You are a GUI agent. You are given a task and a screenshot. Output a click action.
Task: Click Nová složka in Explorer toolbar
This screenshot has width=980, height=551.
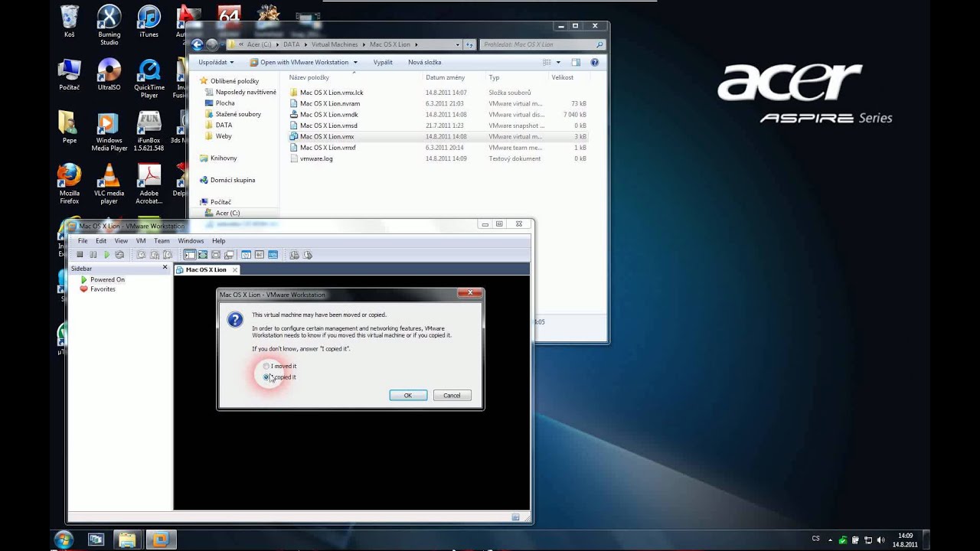[x=425, y=62]
